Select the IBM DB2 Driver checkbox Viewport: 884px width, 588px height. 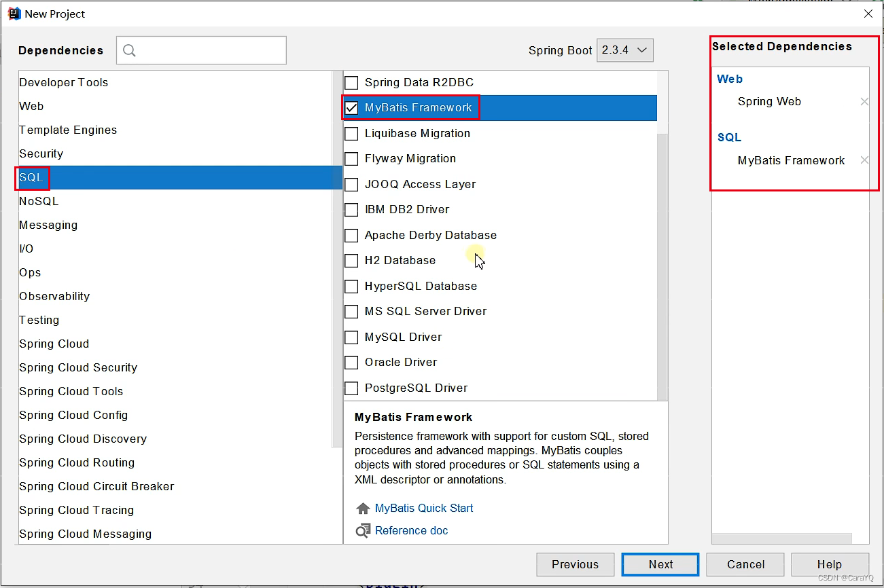point(351,210)
